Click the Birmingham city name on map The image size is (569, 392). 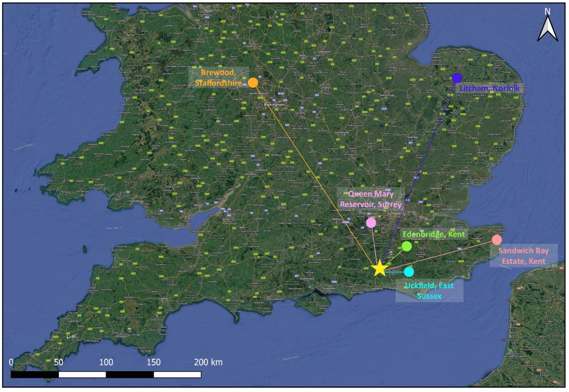click(x=273, y=105)
